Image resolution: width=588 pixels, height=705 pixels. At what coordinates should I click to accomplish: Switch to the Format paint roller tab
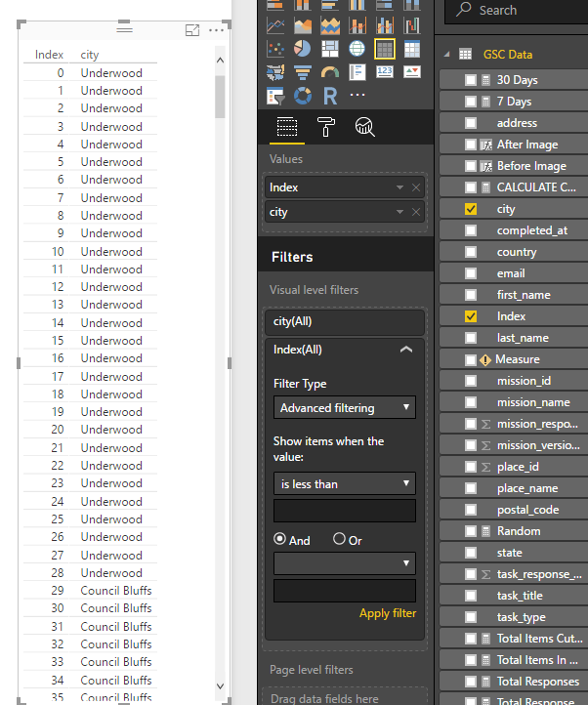(325, 127)
